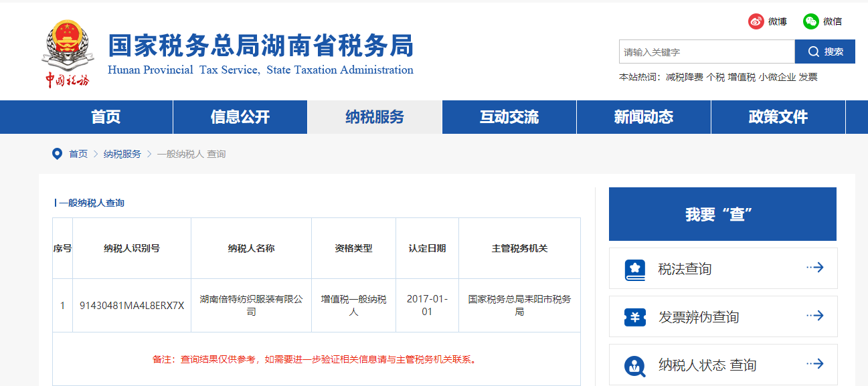The width and height of the screenshot is (868, 386).
Task: Click the Weibo icon
Action: click(x=756, y=21)
